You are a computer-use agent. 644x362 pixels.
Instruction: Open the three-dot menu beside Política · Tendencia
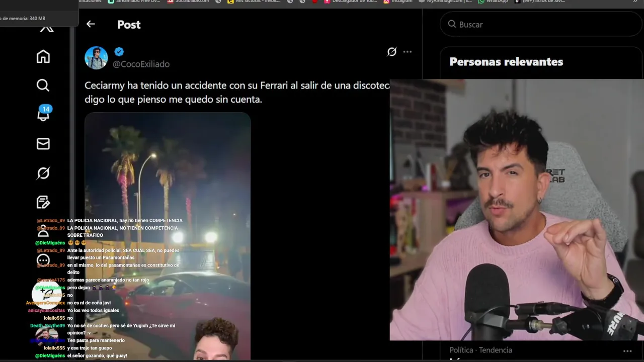[627, 351]
